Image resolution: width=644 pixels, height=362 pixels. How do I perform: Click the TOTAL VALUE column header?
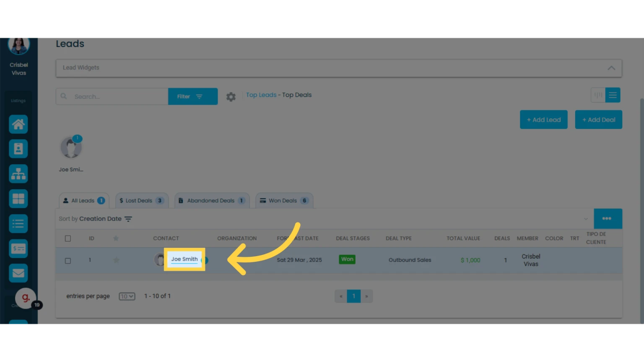point(463,238)
